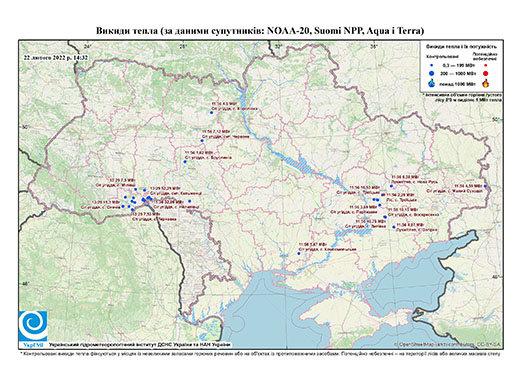Click the blue flame legend icon

tap(432, 83)
